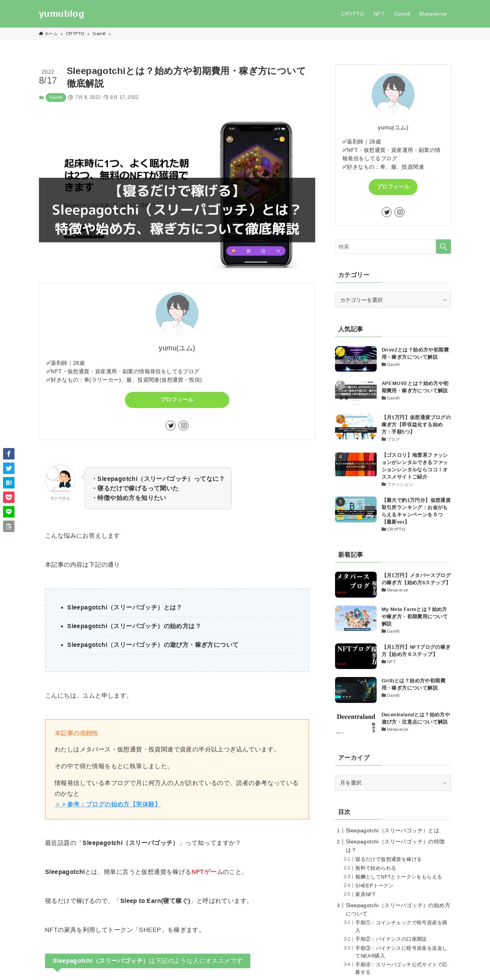The height and width of the screenshot is (980, 490).
Task: Save article with Pocket share icon
Action: pos(9,497)
